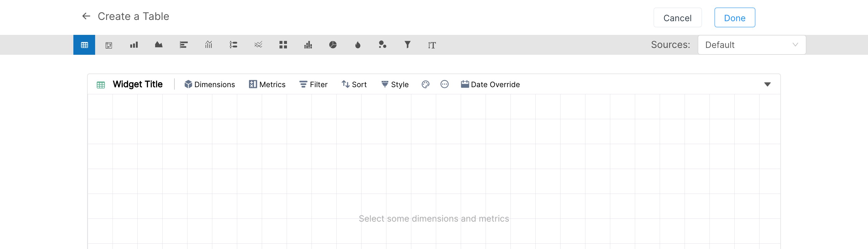Choose the text widget icon
This screenshot has height=249, width=868.
click(x=432, y=45)
